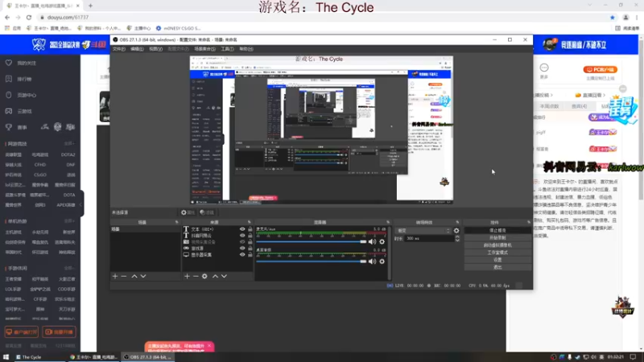
Task: Open microphone/Aux audio settings gear
Action: point(382,242)
